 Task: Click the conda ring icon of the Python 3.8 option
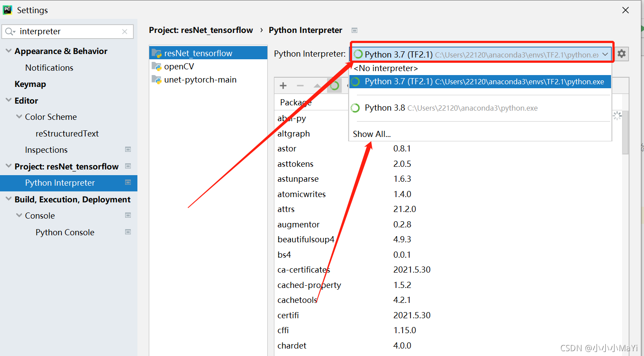(356, 108)
